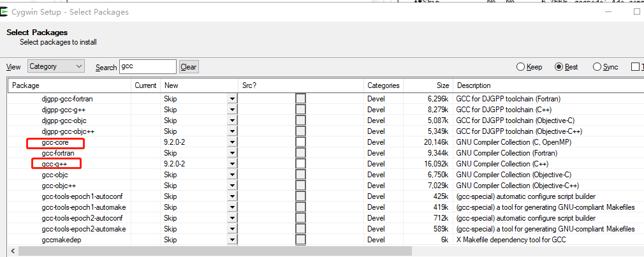Select the Keep radio button
Image resolution: width=644 pixels, height=257 pixels.
point(521,67)
